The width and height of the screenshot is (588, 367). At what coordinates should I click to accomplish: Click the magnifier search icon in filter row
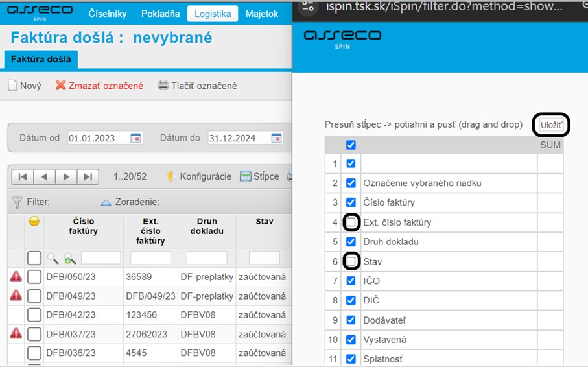click(x=53, y=258)
